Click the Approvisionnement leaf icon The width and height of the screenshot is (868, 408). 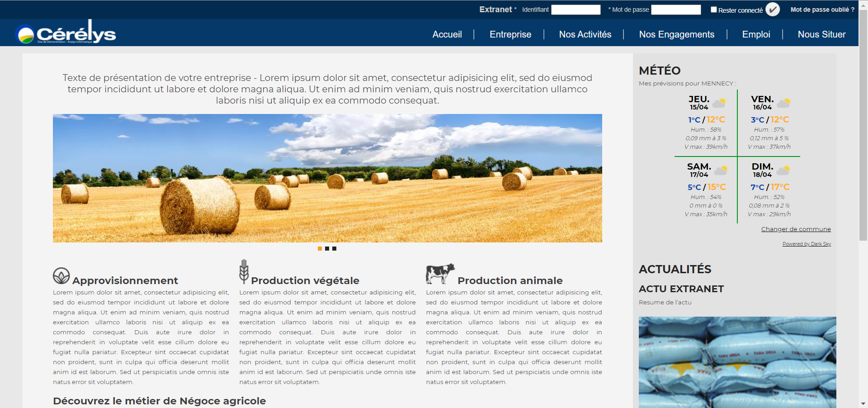61,275
